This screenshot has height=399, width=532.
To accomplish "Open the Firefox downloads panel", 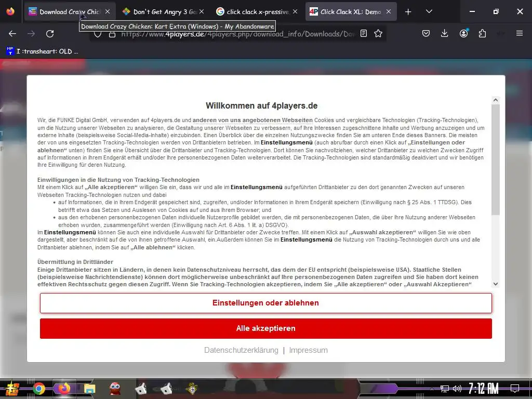I will click(445, 33).
